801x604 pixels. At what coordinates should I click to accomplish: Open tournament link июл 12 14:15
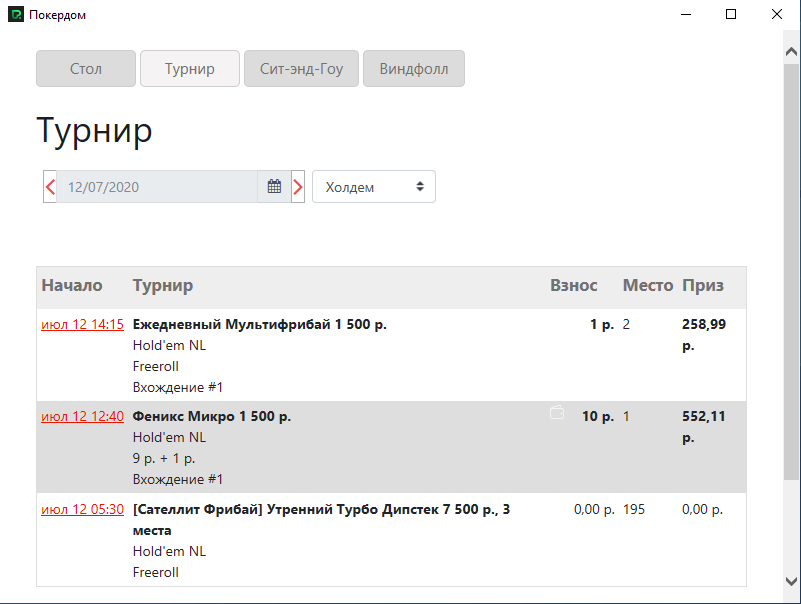coord(82,324)
